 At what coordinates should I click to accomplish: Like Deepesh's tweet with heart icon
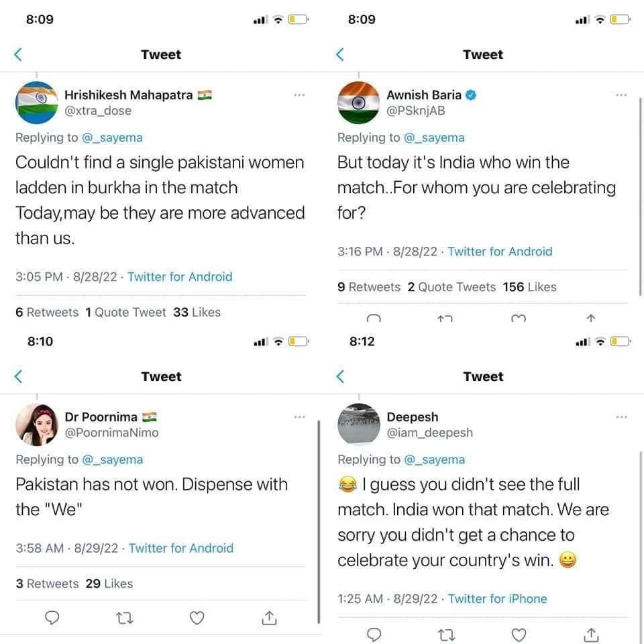pyautogui.click(x=519, y=633)
